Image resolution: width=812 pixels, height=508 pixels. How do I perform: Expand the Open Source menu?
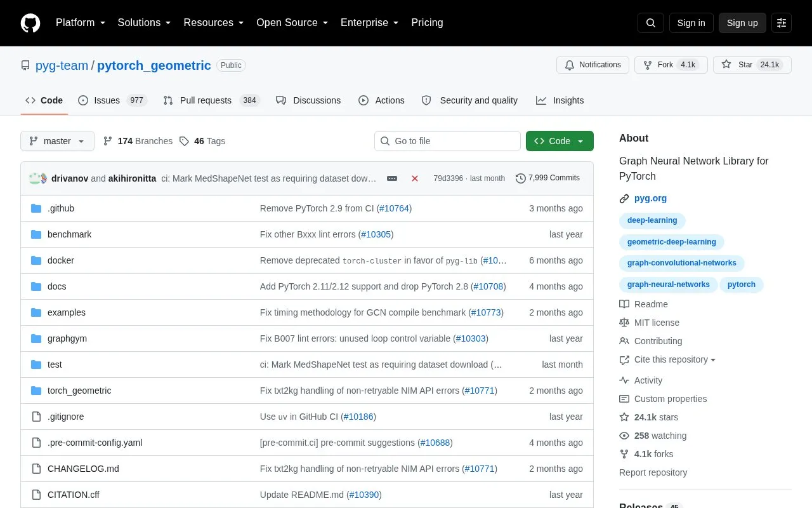coord(292,23)
